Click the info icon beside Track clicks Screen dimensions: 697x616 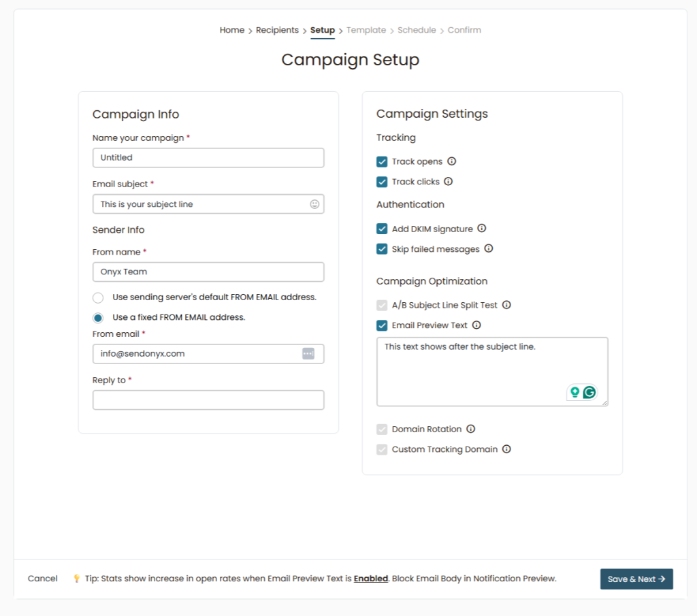pos(449,182)
